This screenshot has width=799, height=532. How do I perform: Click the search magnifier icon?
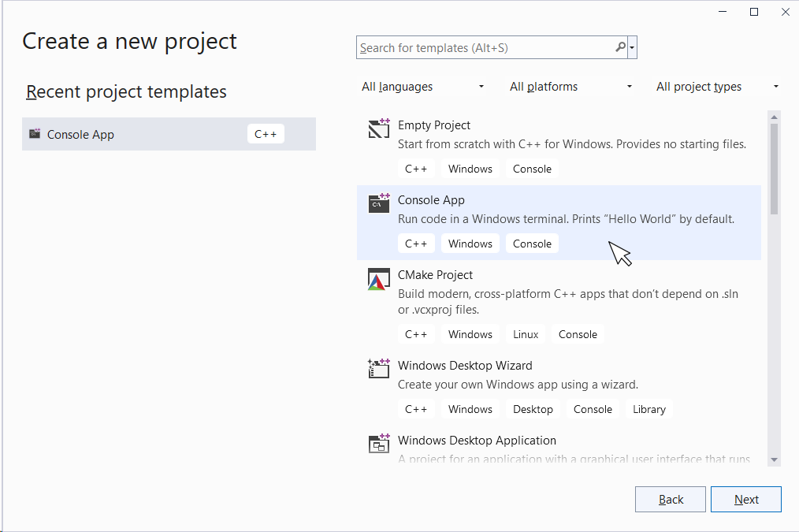pyautogui.click(x=621, y=47)
